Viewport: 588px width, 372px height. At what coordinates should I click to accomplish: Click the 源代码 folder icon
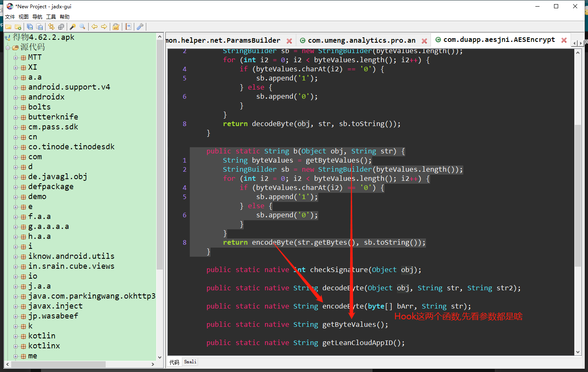[15, 48]
